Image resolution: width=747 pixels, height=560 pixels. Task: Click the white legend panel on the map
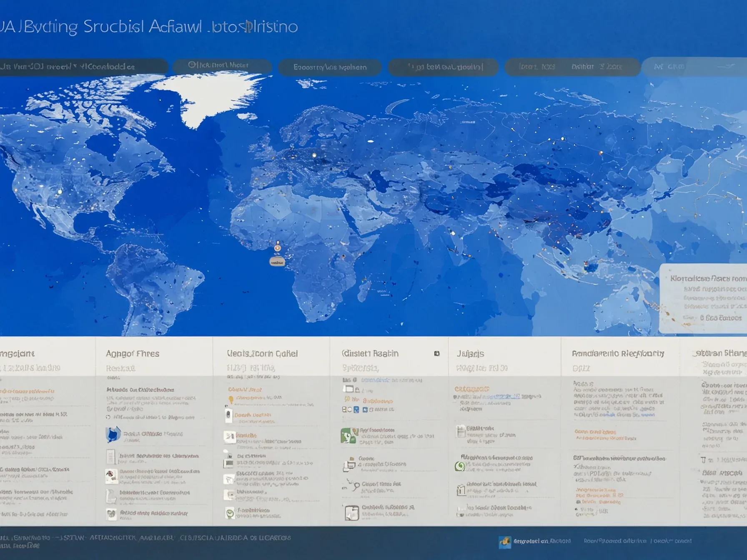click(703, 298)
